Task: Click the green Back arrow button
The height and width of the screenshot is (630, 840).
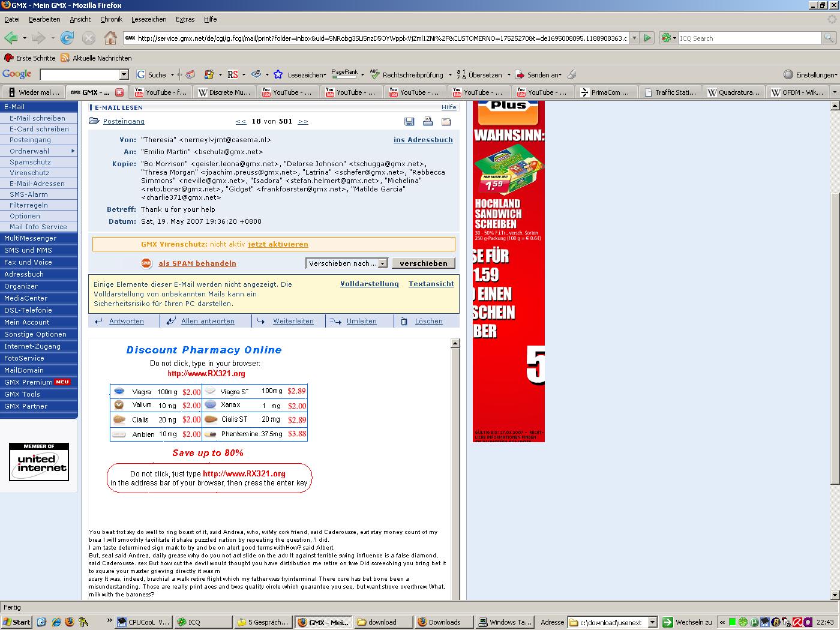Action: (11, 38)
